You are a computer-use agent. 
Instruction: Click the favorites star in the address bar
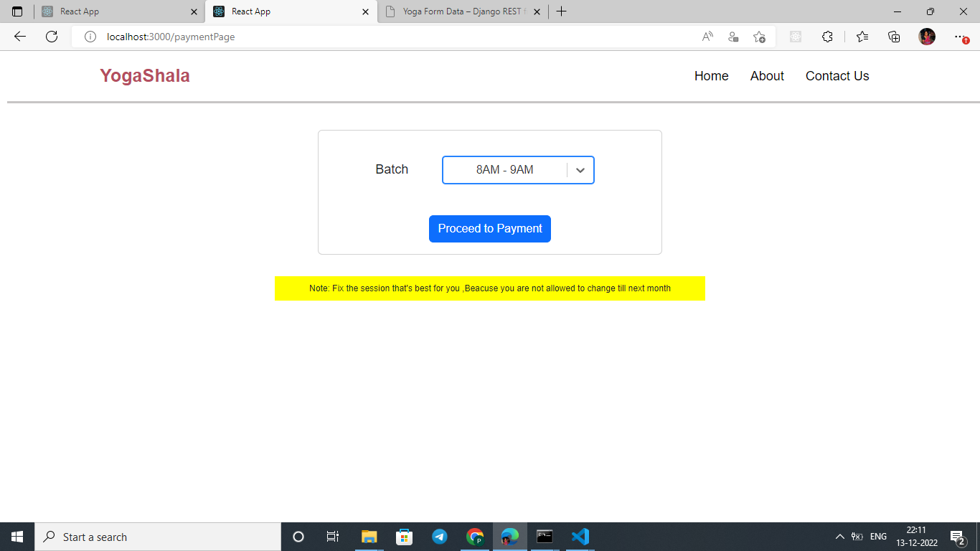coord(759,37)
